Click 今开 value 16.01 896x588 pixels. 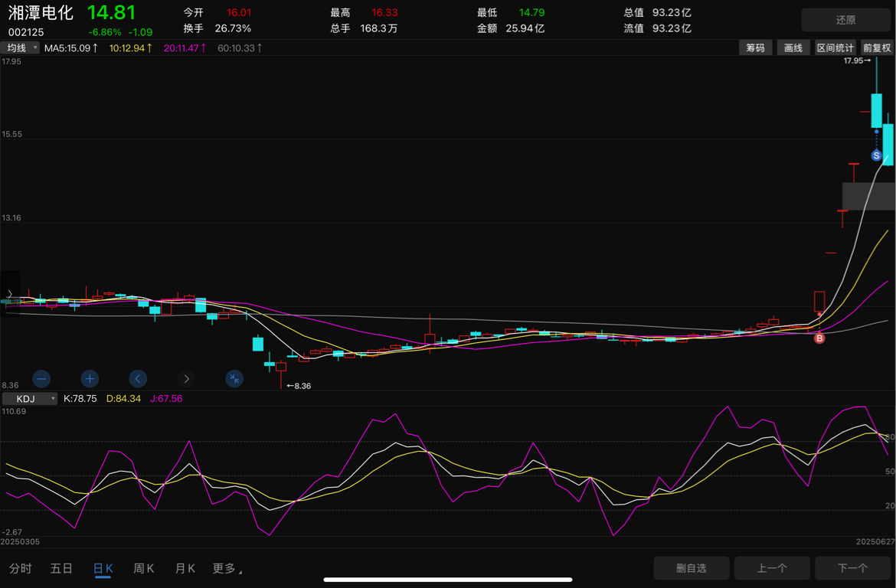239,12
